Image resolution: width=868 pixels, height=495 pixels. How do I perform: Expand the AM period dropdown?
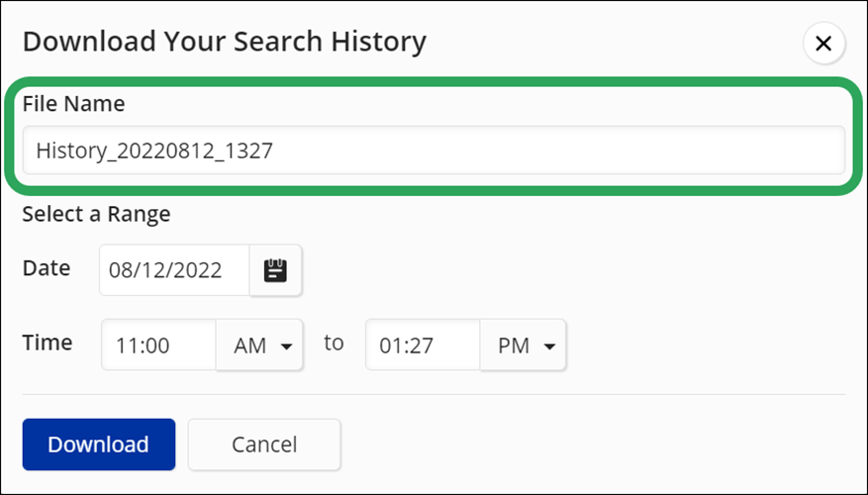(x=260, y=346)
